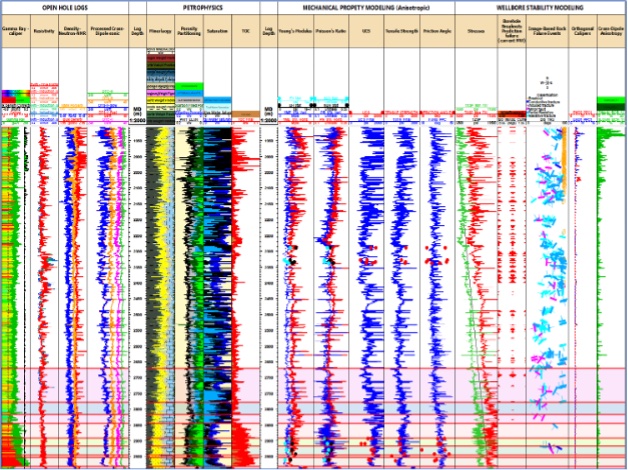The width and height of the screenshot is (628, 470).
Task: Click the Resistivity track header
Action: [45, 32]
